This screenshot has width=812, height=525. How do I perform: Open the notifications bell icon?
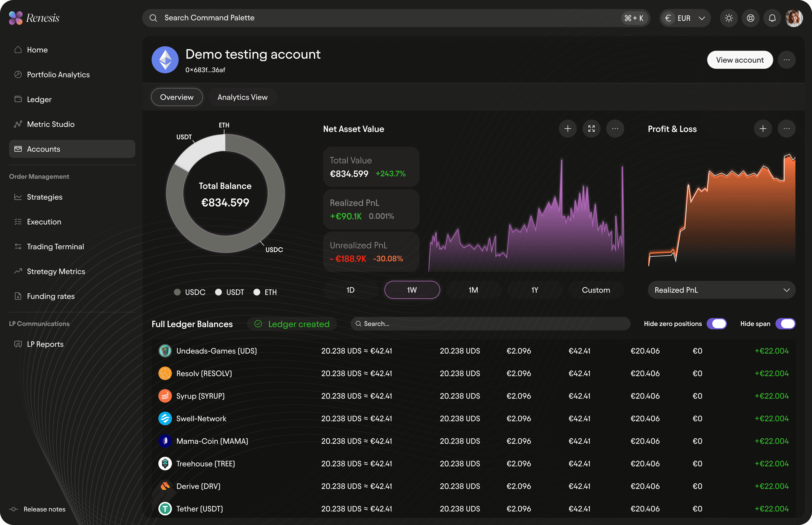coord(772,18)
